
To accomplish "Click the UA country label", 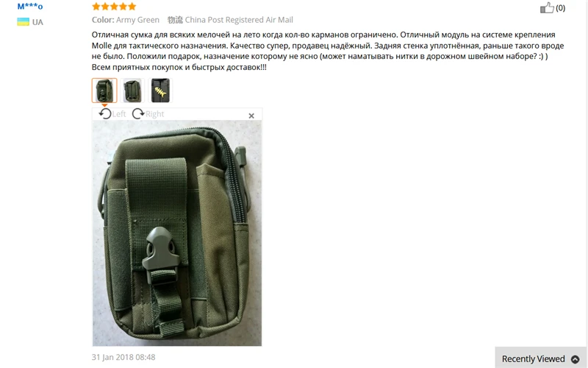I will (37, 22).
